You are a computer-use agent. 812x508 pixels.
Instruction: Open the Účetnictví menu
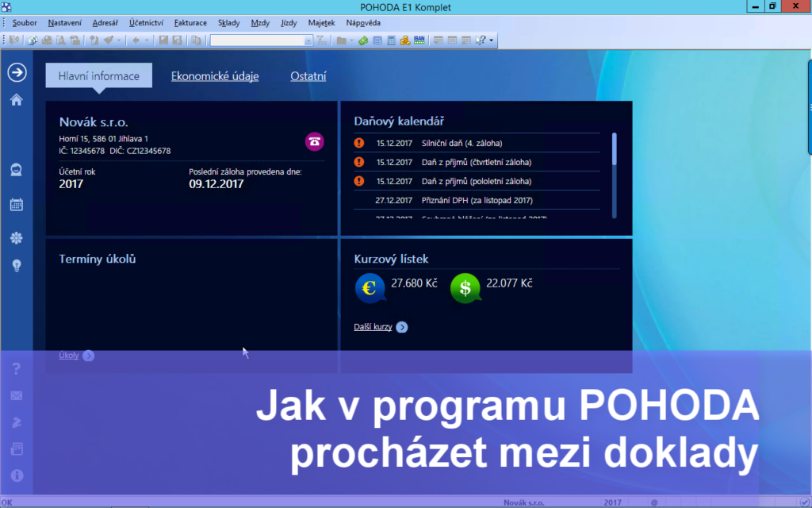pos(146,23)
